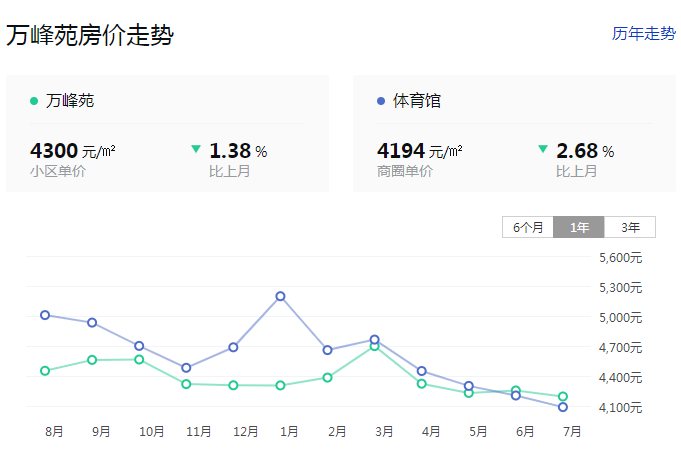Click the 4300 元/㎡ community price value
681x458 pixels.
coord(73,151)
